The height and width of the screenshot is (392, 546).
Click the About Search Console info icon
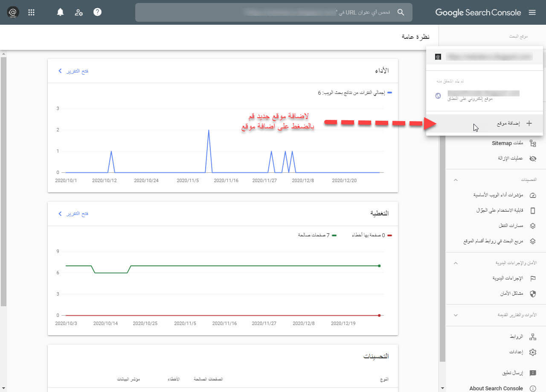click(x=532, y=388)
